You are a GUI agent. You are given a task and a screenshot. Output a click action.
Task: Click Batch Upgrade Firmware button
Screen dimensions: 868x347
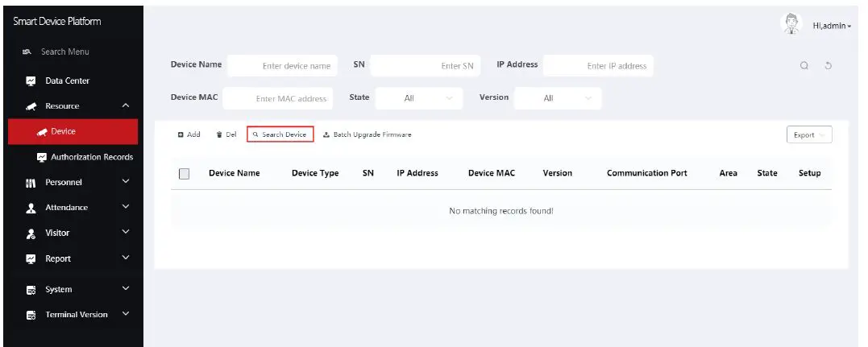pos(367,134)
